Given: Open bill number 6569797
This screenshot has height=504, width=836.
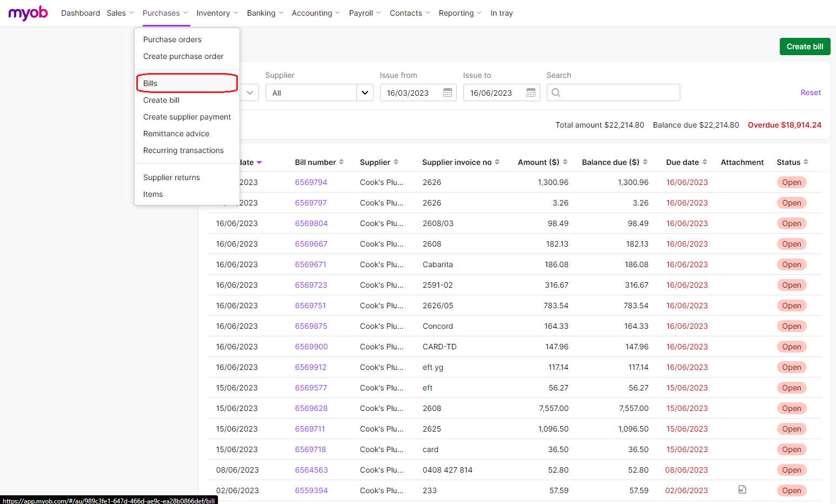Looking at the screenshot, I should [311, 203].
